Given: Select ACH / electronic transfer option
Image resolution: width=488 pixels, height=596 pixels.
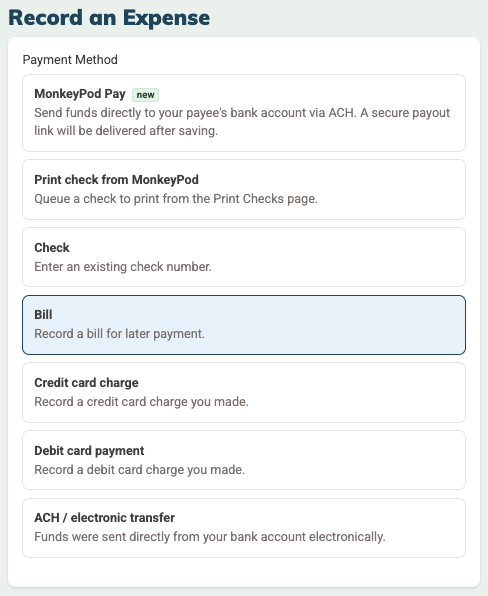Looking at the screenshot, I should point(244,528).
